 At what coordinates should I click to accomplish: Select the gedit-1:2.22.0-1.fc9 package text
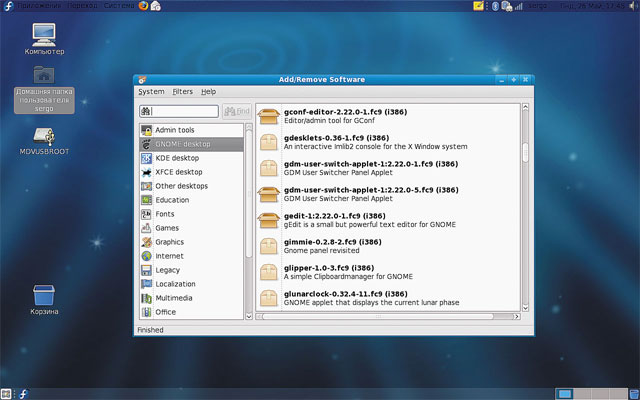pyautogui.click(x=335, y=216)
